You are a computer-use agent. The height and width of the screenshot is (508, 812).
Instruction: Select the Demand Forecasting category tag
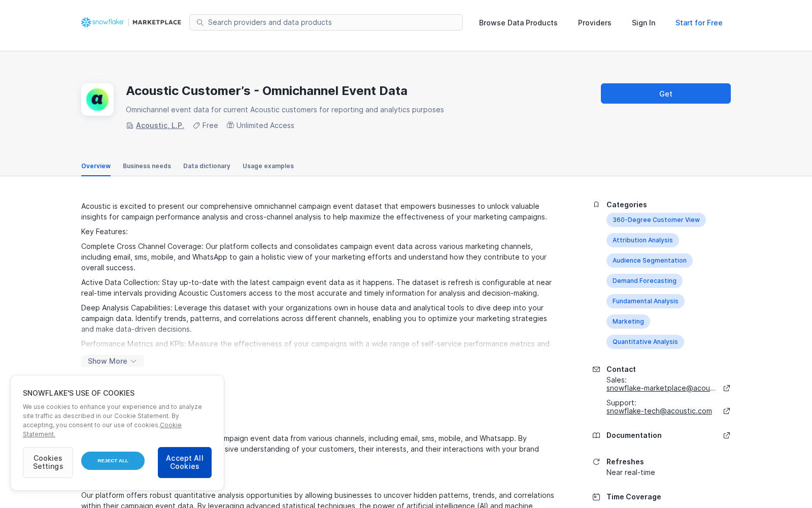coord(644,281)
